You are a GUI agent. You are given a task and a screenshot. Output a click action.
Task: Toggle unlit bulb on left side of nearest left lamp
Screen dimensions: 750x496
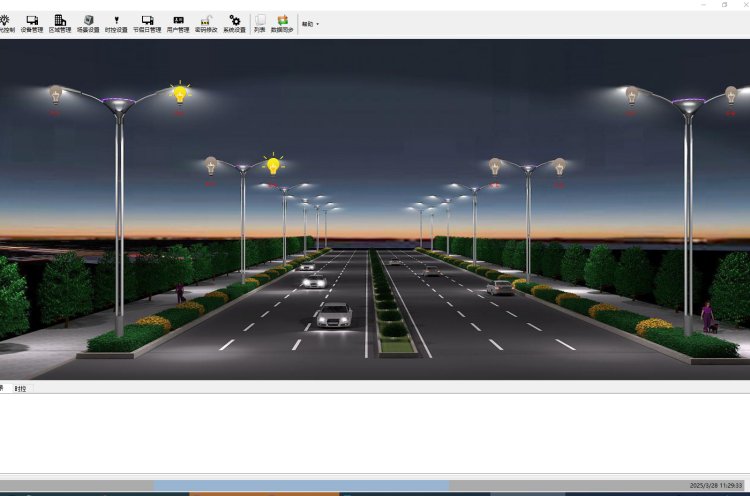tap(56, 95)
